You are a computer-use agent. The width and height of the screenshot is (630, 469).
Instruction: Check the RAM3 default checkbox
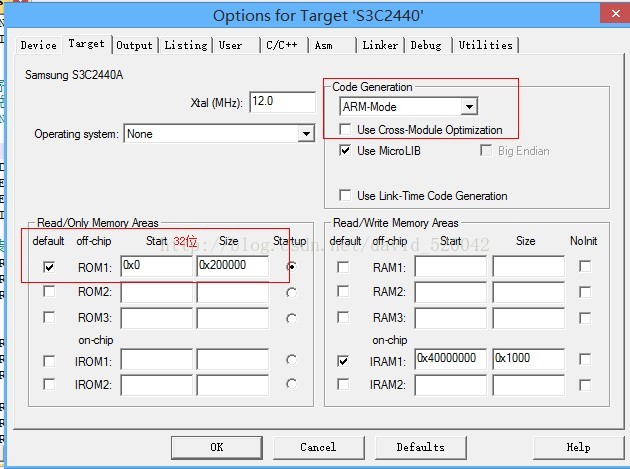pyautogui.click(x=343, y=317)
